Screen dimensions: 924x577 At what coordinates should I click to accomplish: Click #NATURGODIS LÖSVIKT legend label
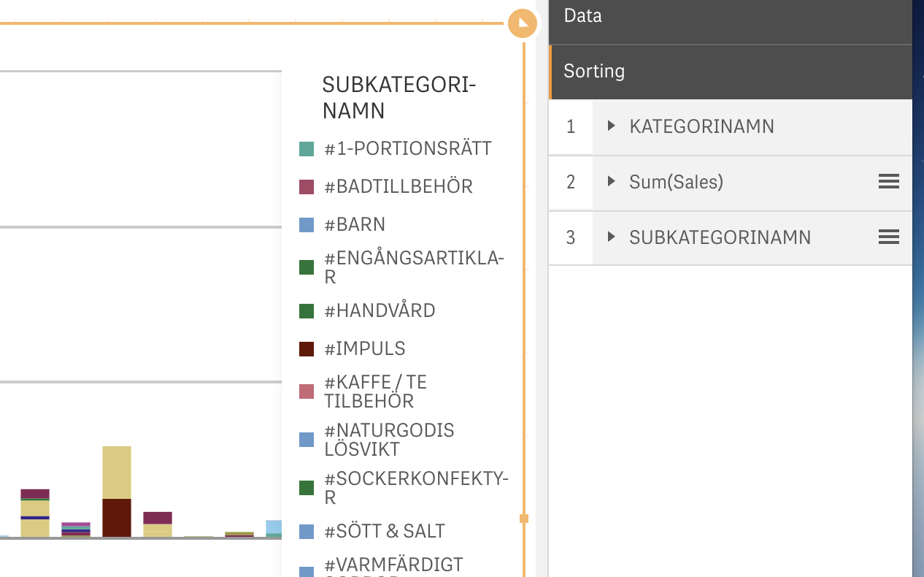(389, 439)
